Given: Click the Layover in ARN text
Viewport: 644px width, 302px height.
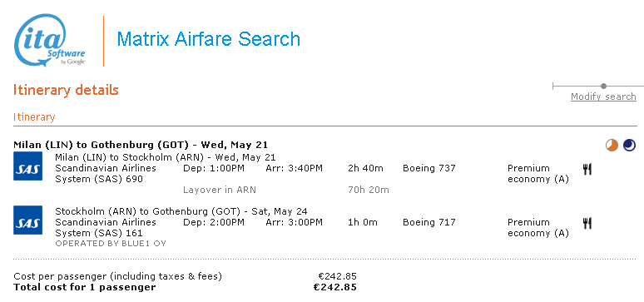Looking at the screenshot, I should pyautogui.click(x=220, y=190).
